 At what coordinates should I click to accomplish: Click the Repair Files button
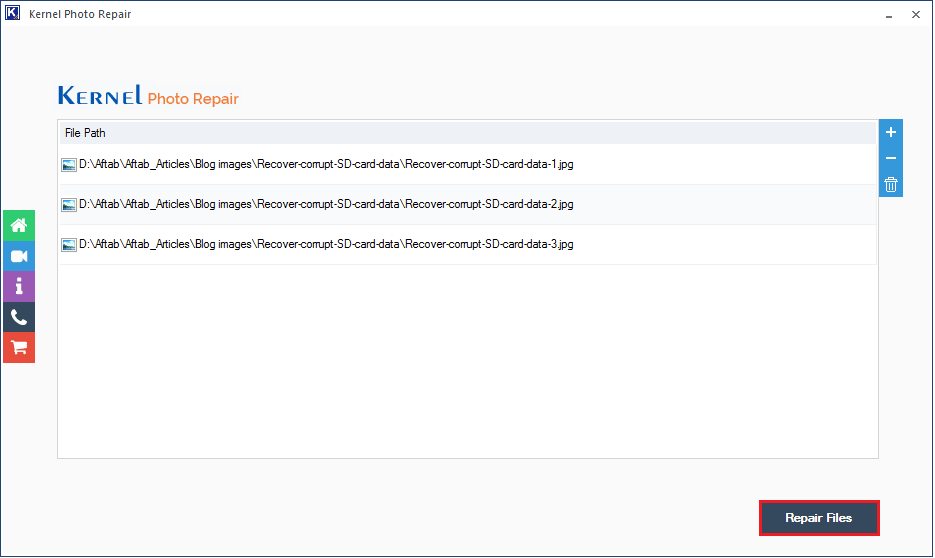819,518
